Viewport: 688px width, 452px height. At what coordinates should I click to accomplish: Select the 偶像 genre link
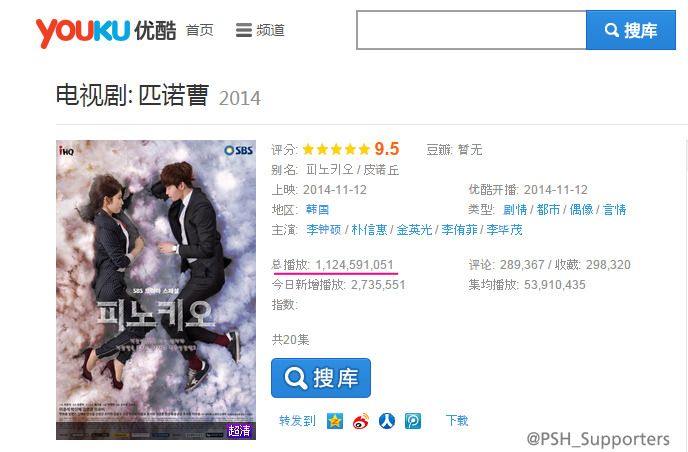581,209
